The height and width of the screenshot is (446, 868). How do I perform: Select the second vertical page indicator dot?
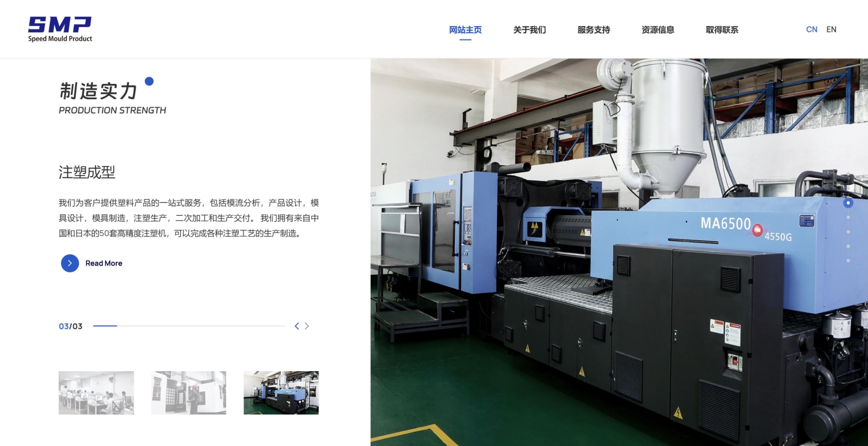(x=848, y=217)
